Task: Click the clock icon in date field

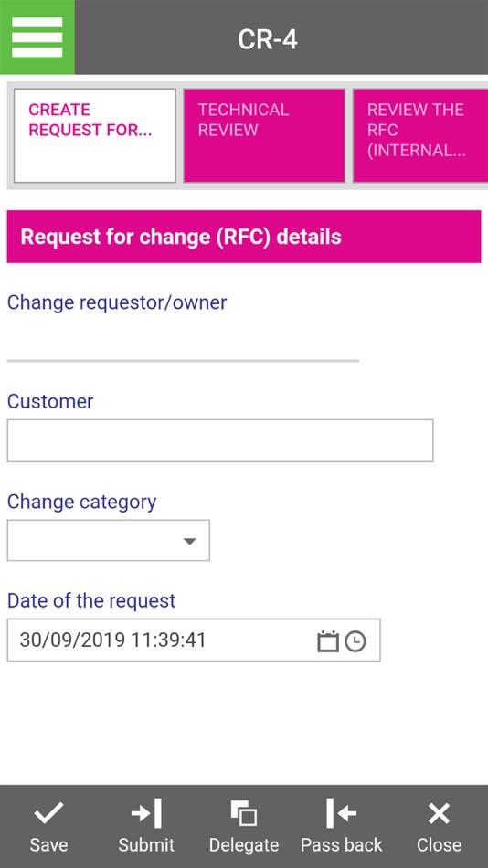Action: point(355,641)
